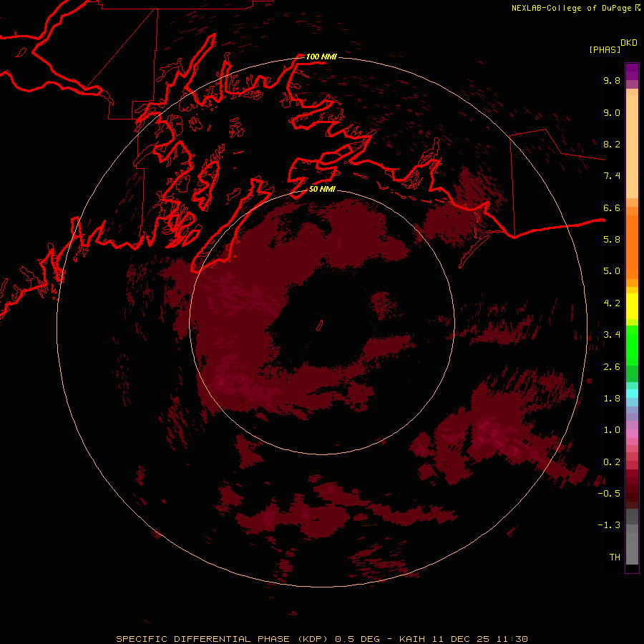This screenshot has height=644, width=644.
Task: Click the -0.5 value on the color scale
Action: tap(609, 494)
